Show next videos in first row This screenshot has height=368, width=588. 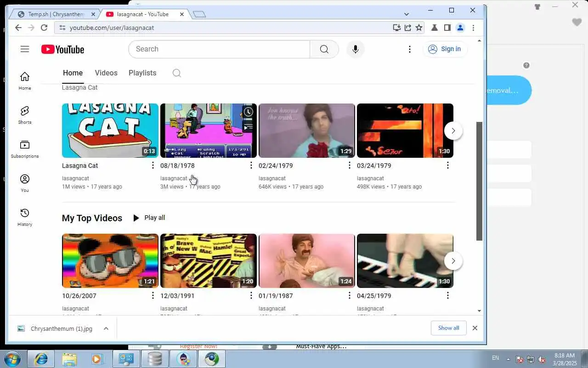tap(453, 131)
